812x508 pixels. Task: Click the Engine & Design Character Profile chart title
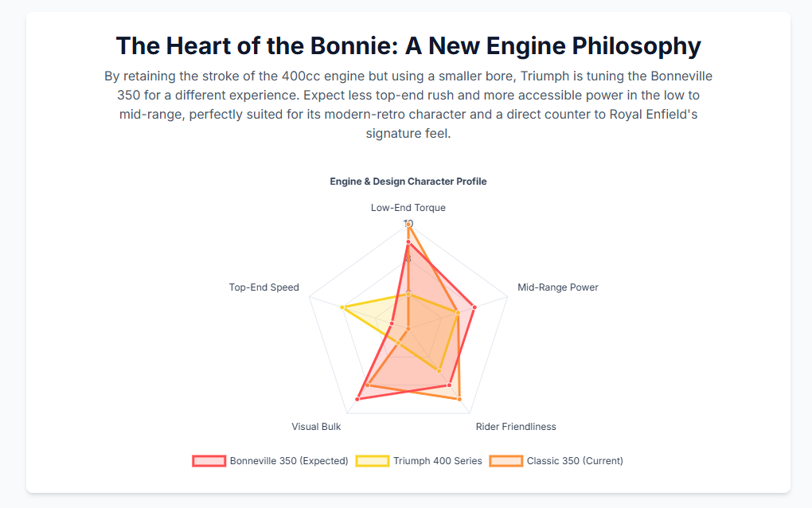coord(408,182)
